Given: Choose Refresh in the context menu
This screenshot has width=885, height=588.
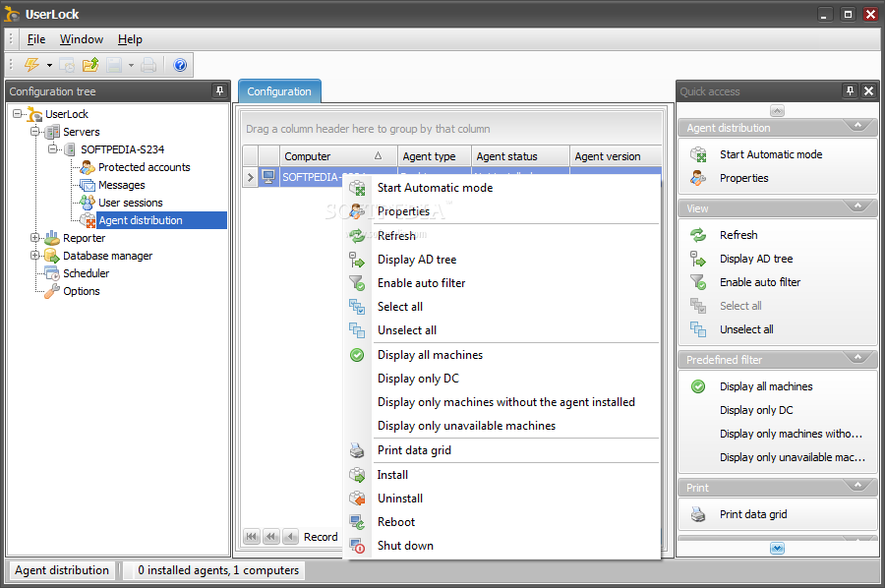Looking at the screenshot, I should [x=501, y=235].
